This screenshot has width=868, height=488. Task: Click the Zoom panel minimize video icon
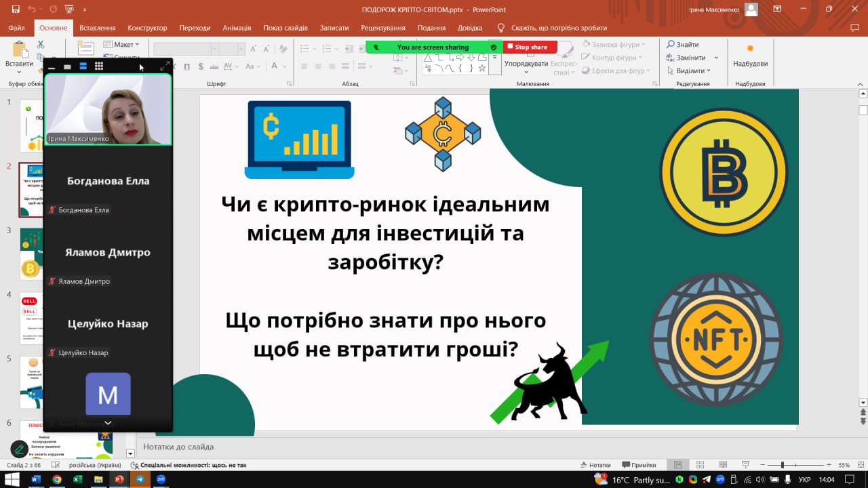click(x=52, y=67)
